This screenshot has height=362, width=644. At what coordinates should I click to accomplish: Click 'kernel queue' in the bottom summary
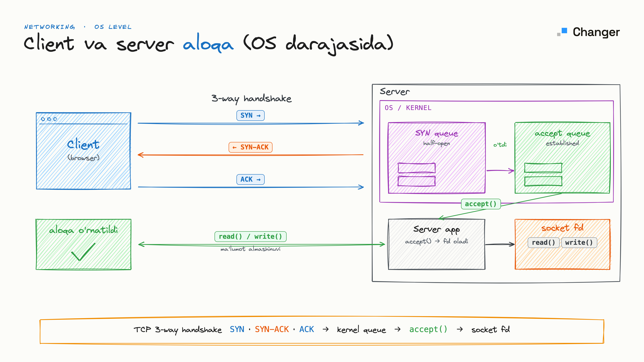pos(361,330)
